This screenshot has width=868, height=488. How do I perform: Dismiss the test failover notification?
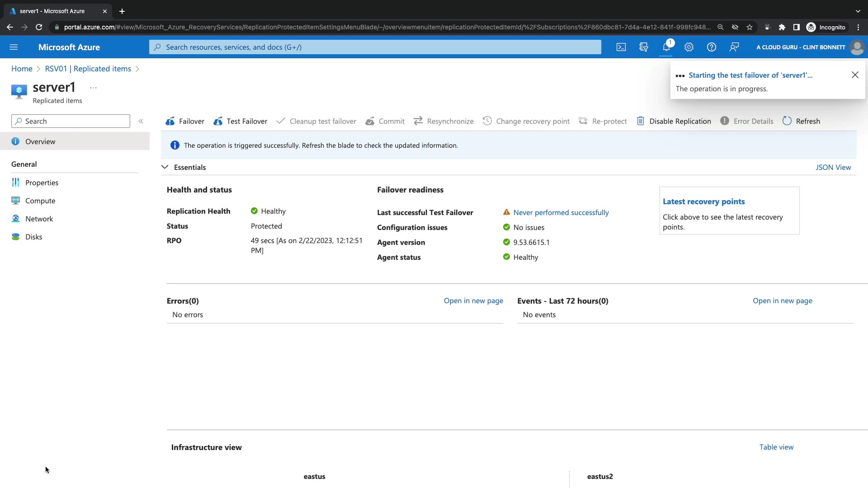click(x=854, y=75)
